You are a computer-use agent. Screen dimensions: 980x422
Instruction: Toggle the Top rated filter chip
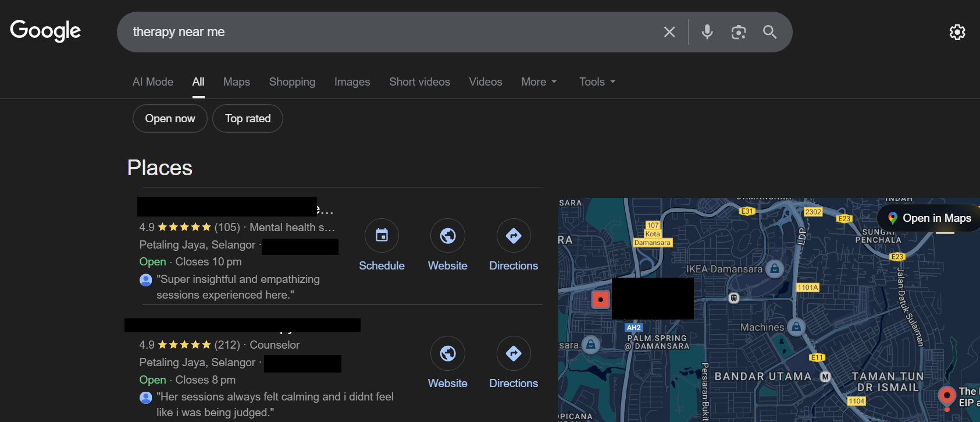248,119
